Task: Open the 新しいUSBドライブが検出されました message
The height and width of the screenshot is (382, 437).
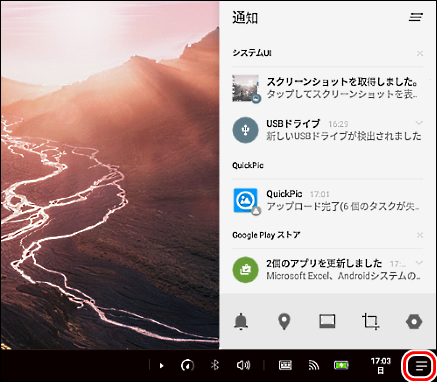Action: coord(344,136)
